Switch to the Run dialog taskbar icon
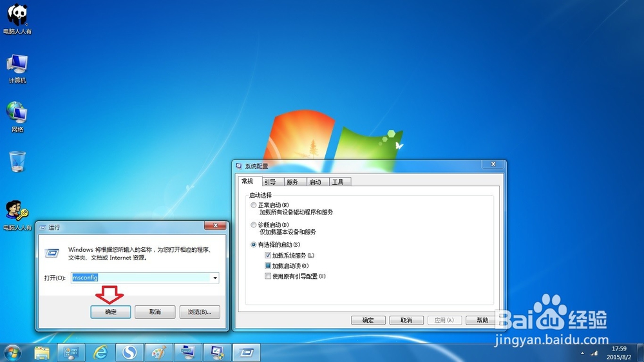The height and width of the screenshot is (362, 644). pyautogui.click(x=247, y=352)
